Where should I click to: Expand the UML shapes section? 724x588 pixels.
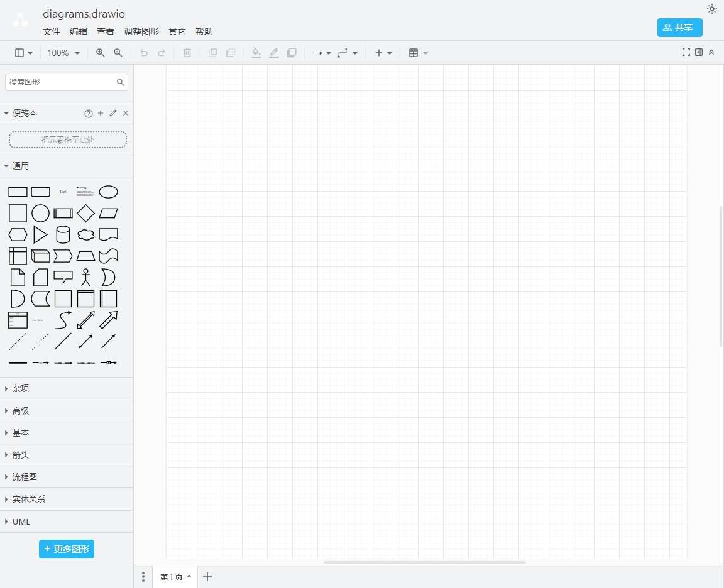21,521
